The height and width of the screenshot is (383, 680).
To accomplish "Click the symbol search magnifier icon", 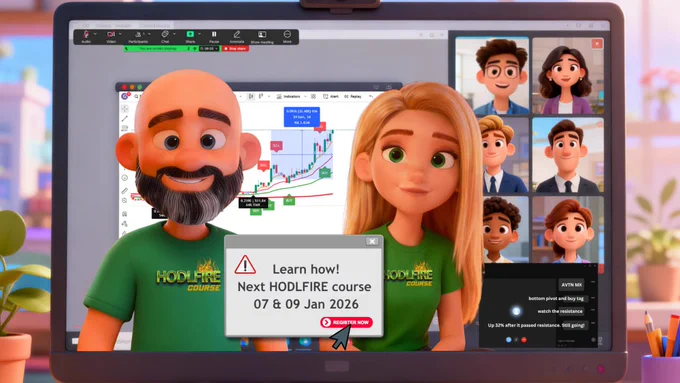I will pos(136,96).
